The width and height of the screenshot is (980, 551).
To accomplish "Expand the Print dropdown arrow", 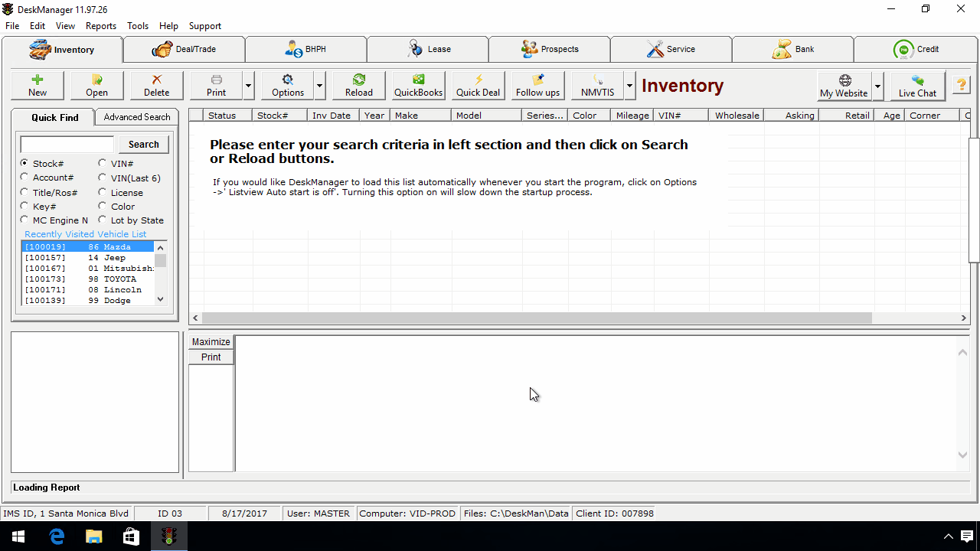I will tap(249, 86).
